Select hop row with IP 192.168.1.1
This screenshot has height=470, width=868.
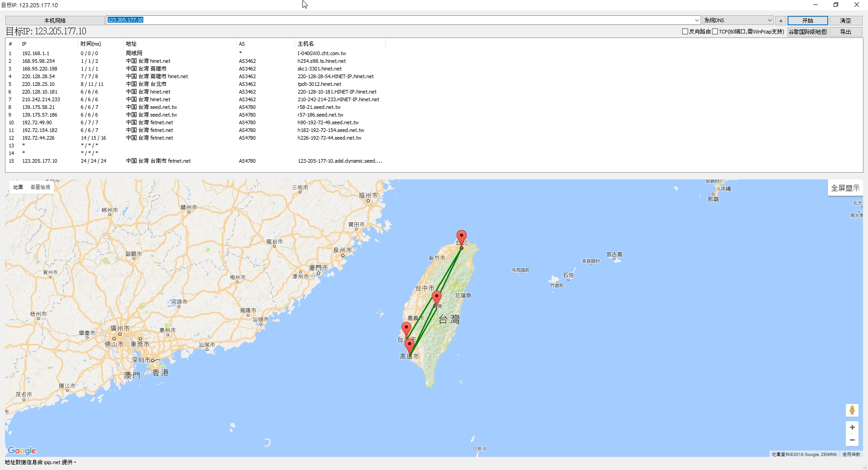(196, 53)
